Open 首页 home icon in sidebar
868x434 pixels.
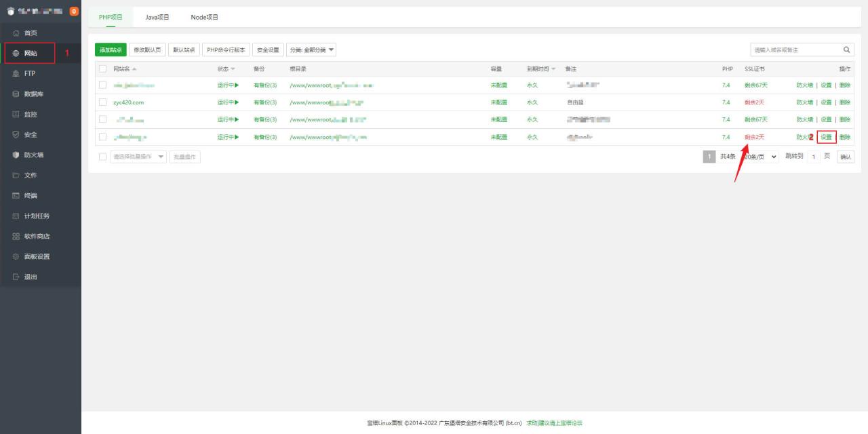pos(16,33)
